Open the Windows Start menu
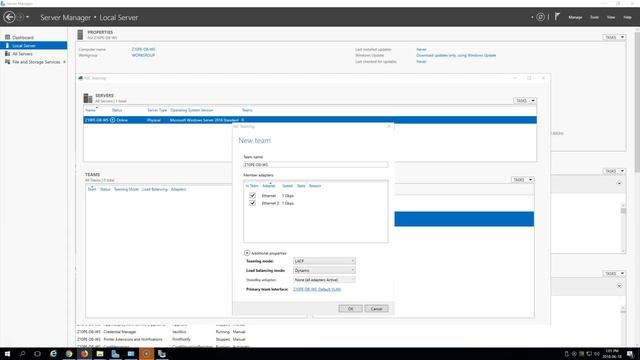Viewport: 640px width, 360px height. pos(7,354)
